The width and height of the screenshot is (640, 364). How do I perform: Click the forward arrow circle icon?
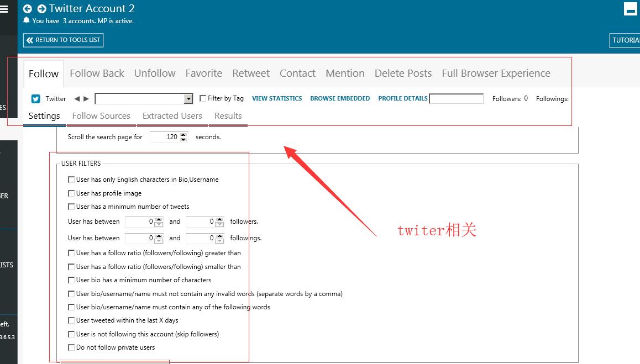41,9
